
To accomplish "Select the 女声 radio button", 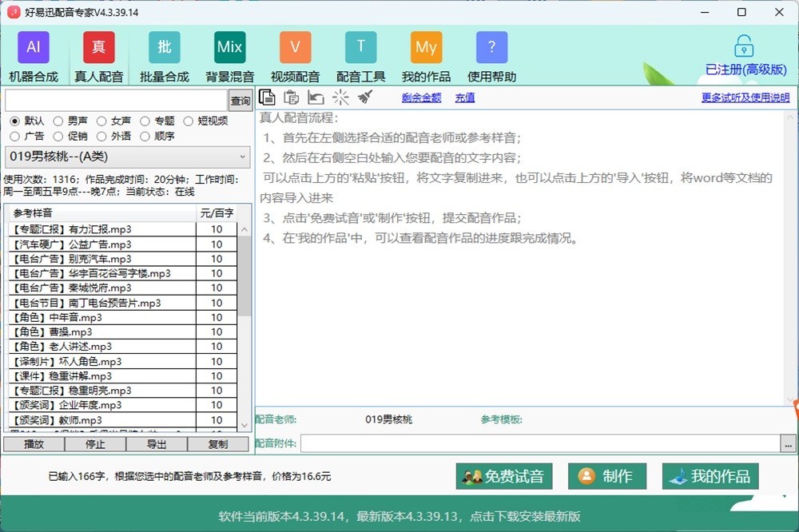I will click(101, 121).
